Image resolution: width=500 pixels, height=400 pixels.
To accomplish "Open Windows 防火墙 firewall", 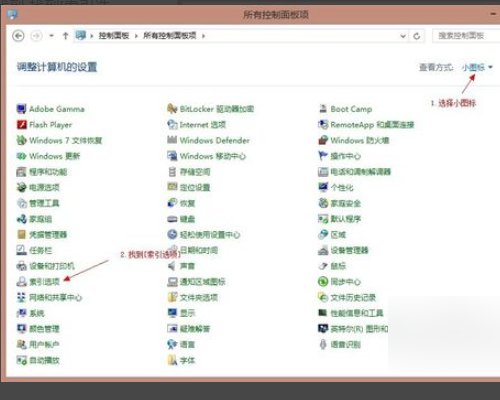I will [x=354, y=140].
